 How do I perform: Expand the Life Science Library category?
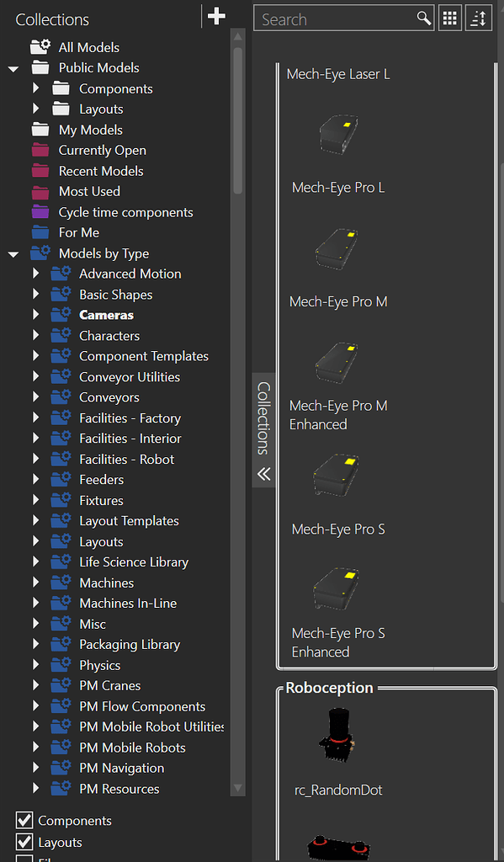(35, 561)
